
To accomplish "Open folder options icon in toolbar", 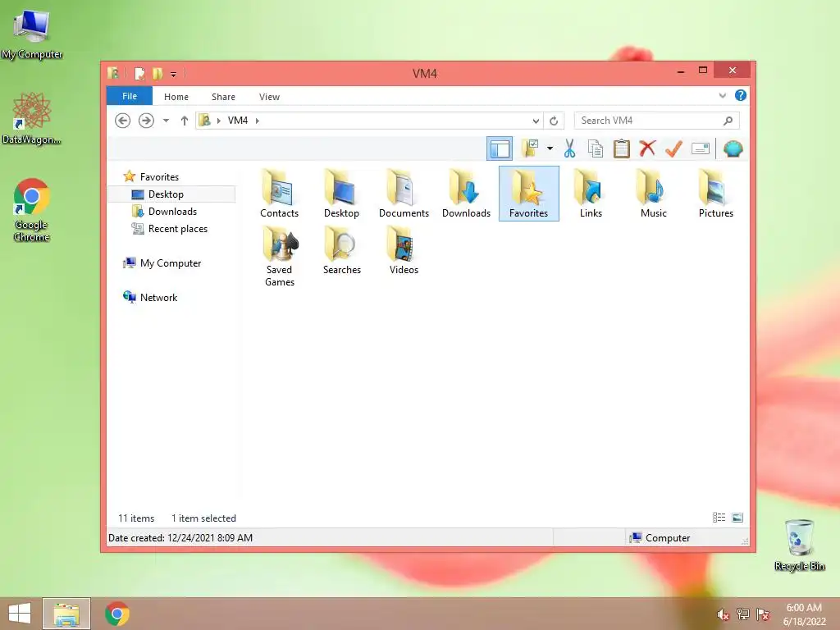I will 531,148.
